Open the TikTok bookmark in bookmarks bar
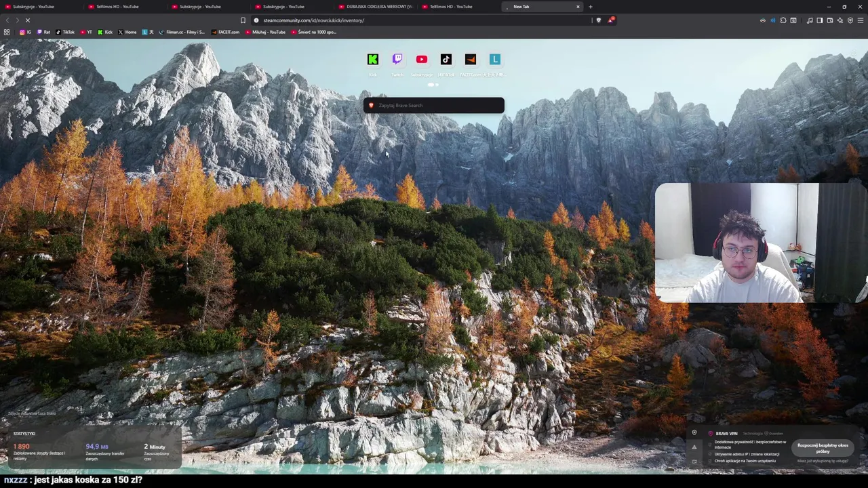Viewport: 868px width, 488px height. click(65, 32)
